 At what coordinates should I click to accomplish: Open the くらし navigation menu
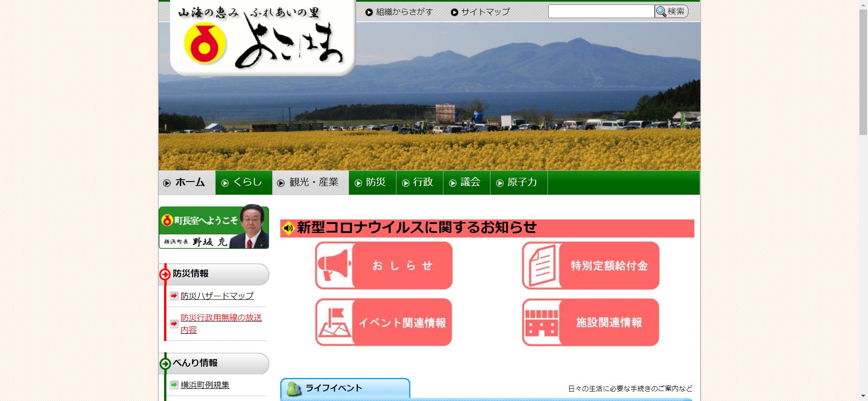[244, 182]
